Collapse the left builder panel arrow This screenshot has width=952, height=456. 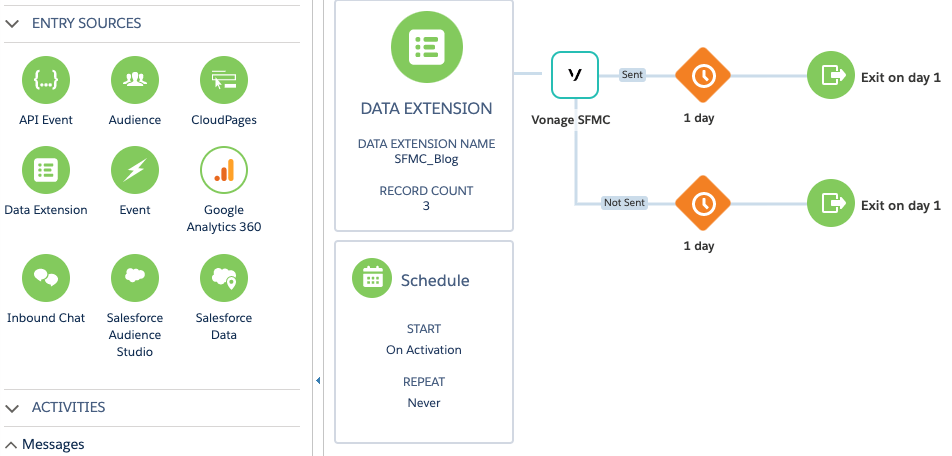(318, 381)
